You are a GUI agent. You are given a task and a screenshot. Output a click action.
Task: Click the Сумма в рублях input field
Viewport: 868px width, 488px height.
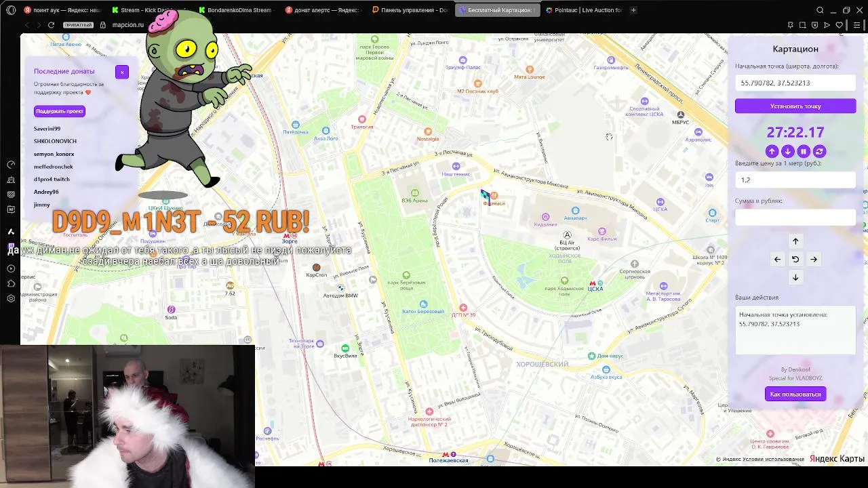coord(795,217)
